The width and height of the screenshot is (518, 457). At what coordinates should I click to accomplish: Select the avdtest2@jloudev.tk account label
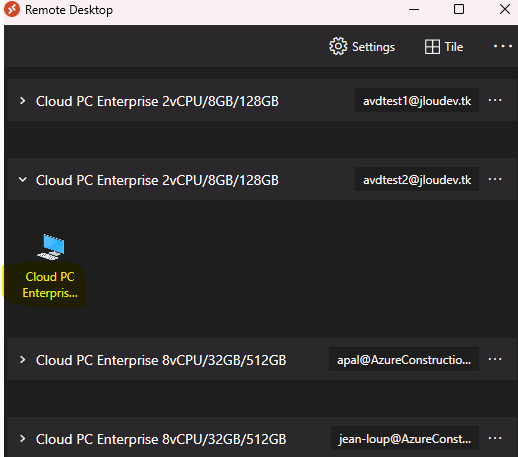417,180
